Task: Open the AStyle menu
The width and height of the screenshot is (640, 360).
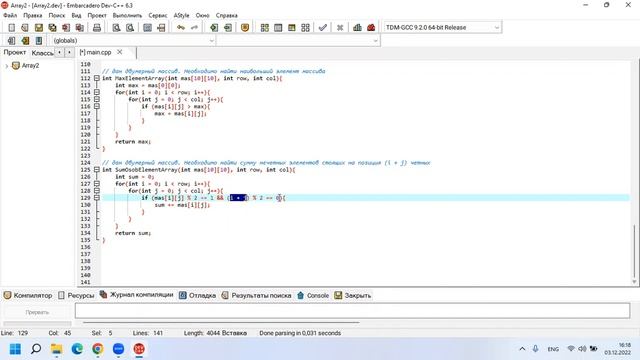Action: [182, 15]
